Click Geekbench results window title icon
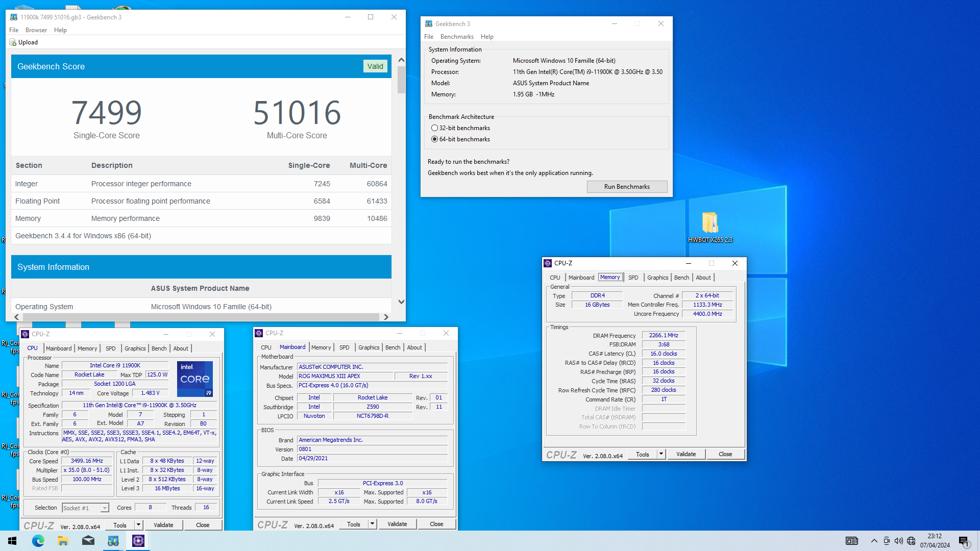The image size is (980, 551). 14,17
